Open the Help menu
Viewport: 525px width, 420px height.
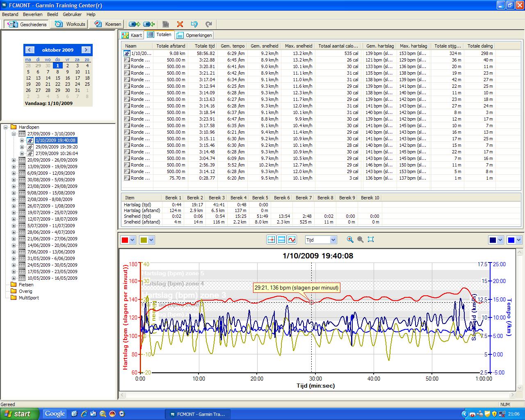click(91, 14)
